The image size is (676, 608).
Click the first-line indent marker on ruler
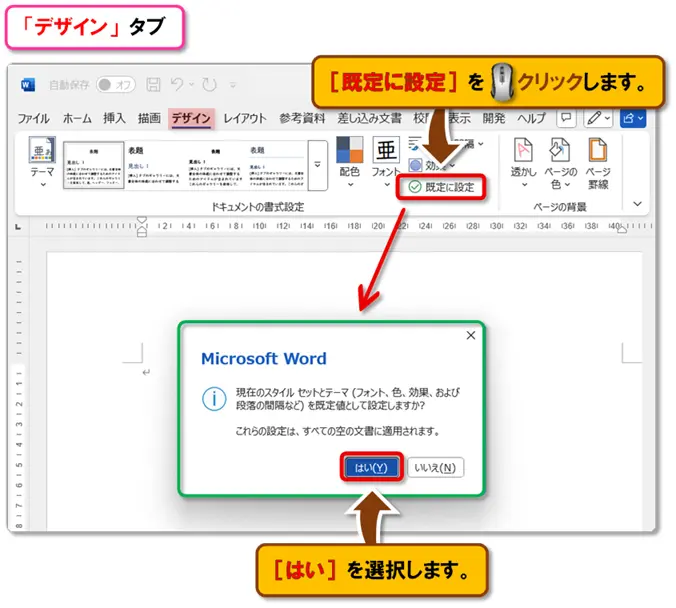point(142,221)
